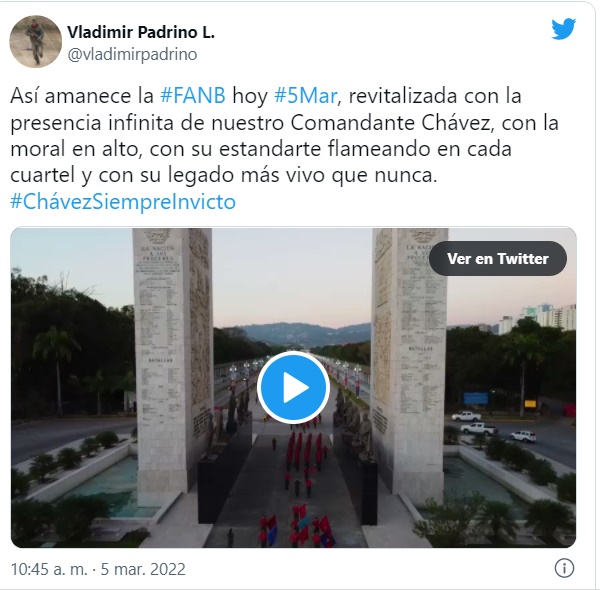Open the 10:45 a. m. timestamp link

point(49,569)
